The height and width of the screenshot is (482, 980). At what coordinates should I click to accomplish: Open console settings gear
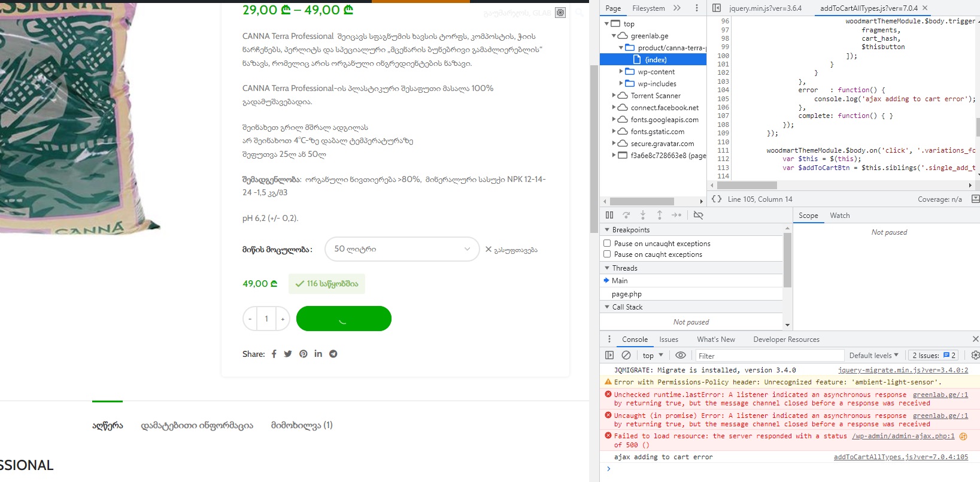tap(975, 356)
